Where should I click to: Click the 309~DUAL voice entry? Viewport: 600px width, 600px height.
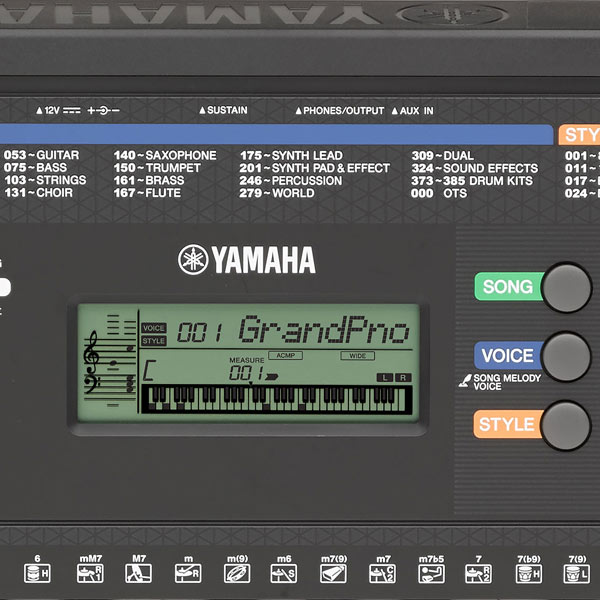click(x=443, y=155)
